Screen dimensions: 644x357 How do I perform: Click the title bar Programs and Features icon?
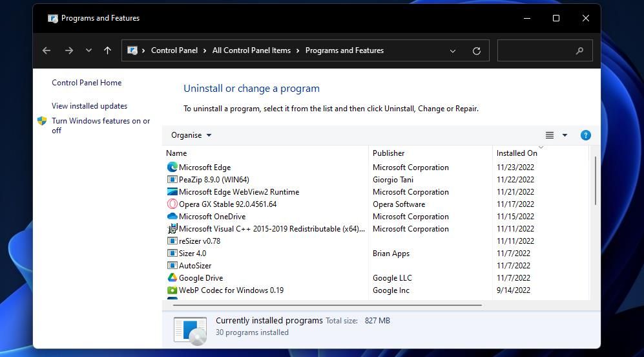pyautogui.click(x=52, y=18)
